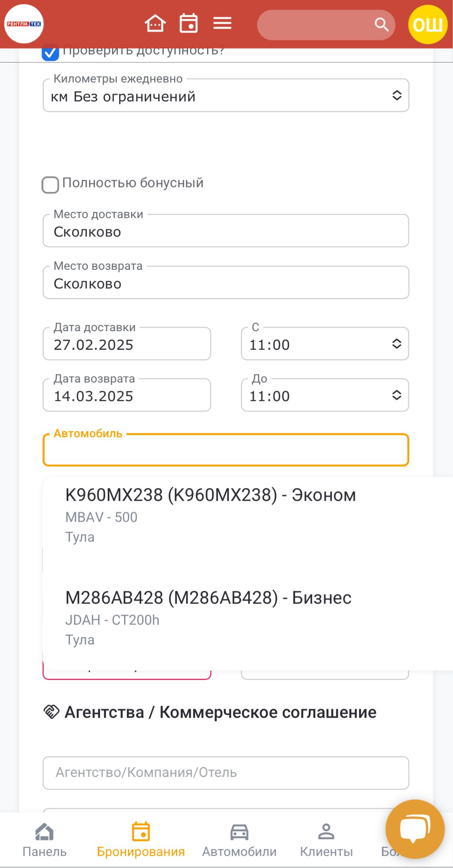Open the yellow ОШ user avatar

tap(428, 24)
